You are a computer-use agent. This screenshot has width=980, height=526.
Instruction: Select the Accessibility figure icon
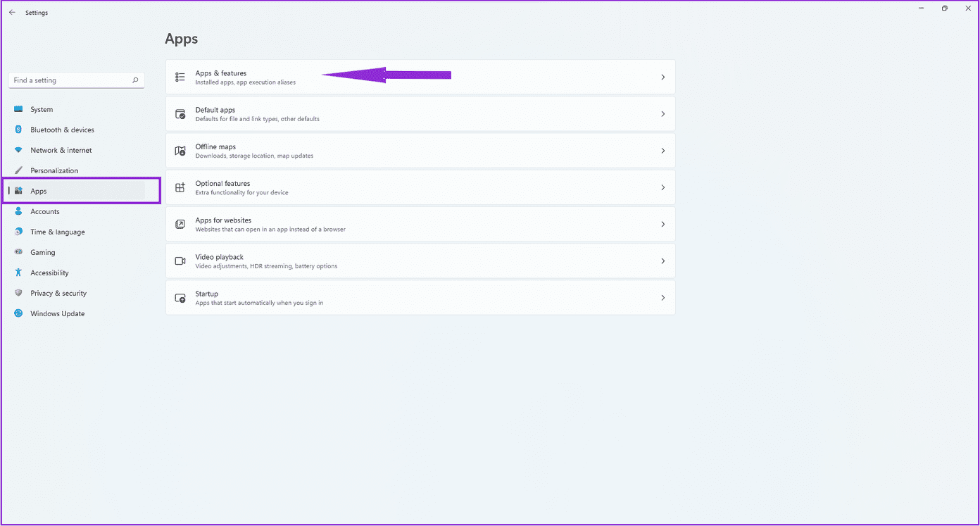coord(18,273)
